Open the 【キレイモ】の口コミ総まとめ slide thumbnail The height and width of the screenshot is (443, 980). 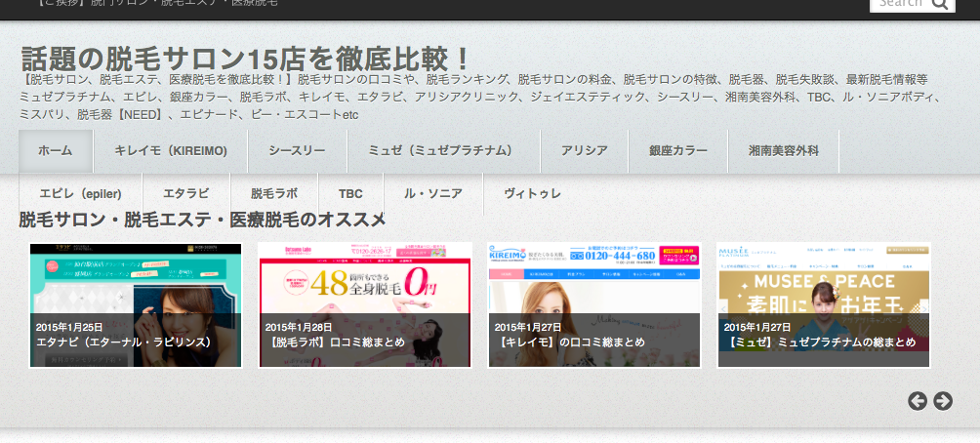594,305
